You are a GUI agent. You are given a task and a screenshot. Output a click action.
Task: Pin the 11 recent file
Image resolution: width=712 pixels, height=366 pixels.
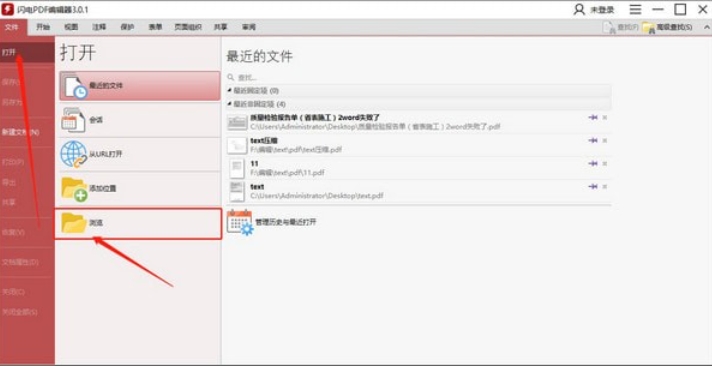593,163
